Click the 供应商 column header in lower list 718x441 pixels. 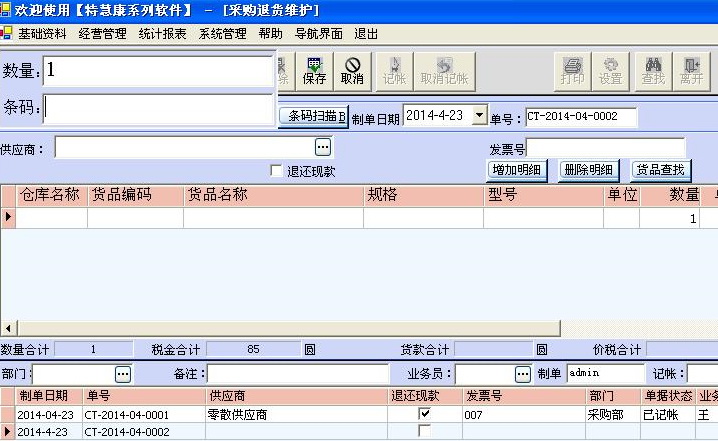[x=296, y=396]
